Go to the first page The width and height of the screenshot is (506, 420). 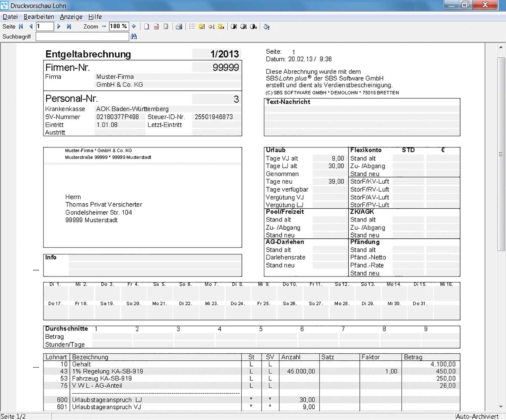point(21,27)
